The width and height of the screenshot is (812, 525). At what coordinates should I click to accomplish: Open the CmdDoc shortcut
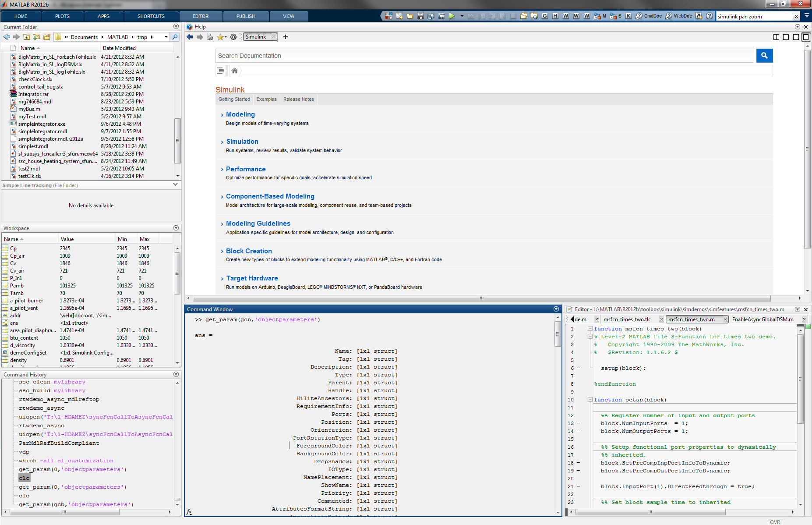tap(649, 16)
